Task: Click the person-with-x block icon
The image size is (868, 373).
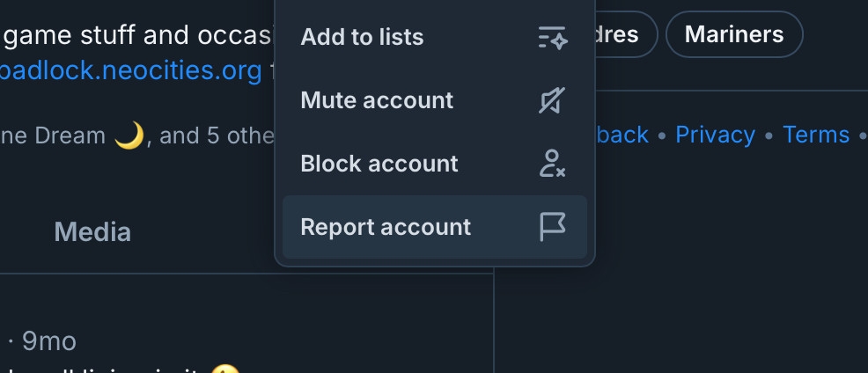Action: 552,165
